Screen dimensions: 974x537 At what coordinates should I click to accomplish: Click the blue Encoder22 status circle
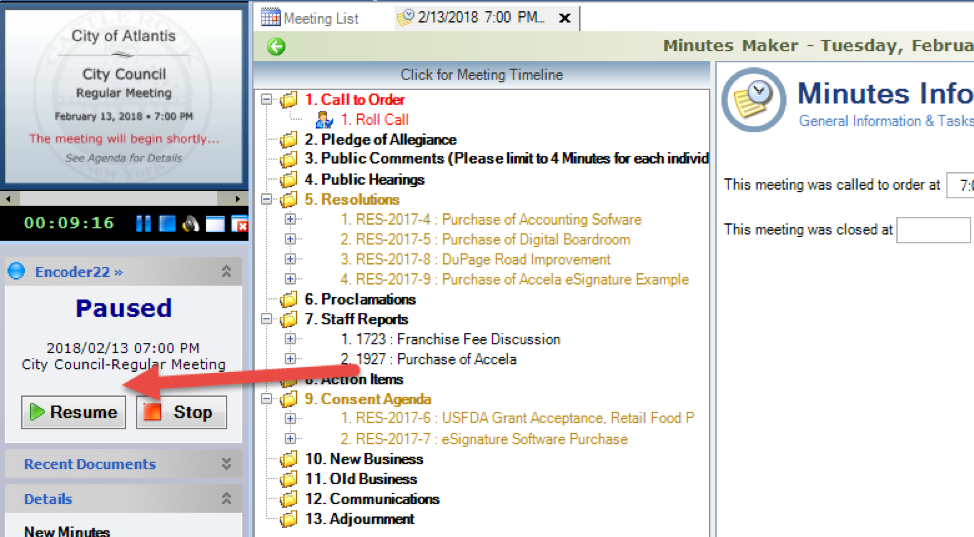coord(17,272)
